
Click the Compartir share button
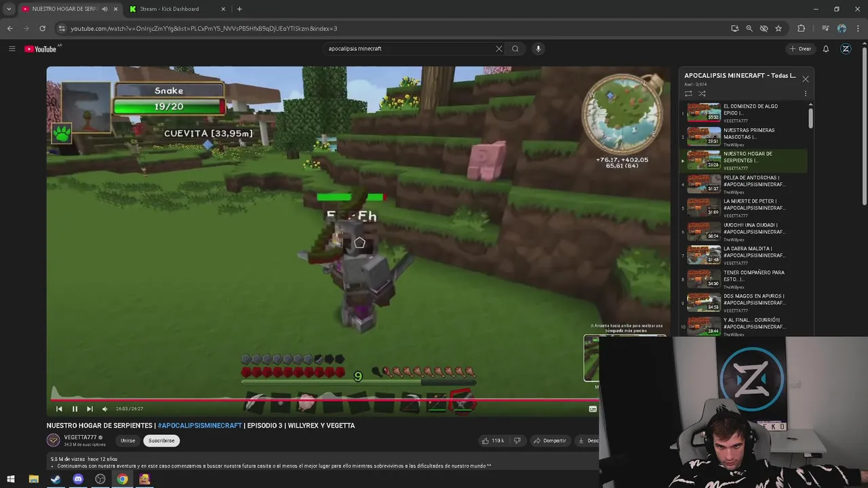point(550,441)
